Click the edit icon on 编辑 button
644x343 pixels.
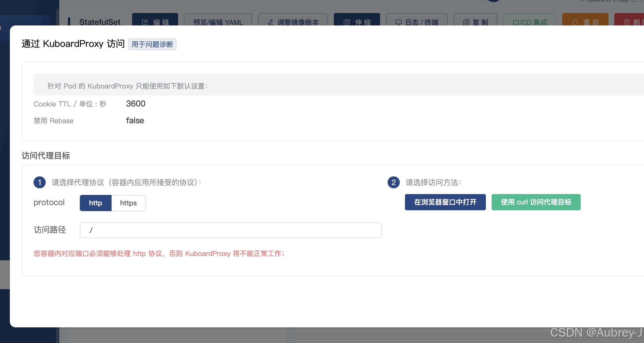tap(145, 22)
